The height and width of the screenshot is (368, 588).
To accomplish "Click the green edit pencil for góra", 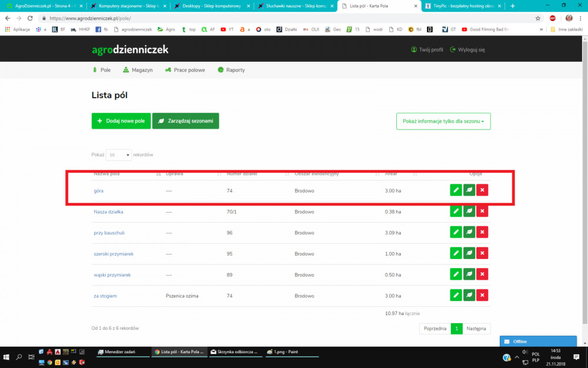I will click(x=456, y=190).
